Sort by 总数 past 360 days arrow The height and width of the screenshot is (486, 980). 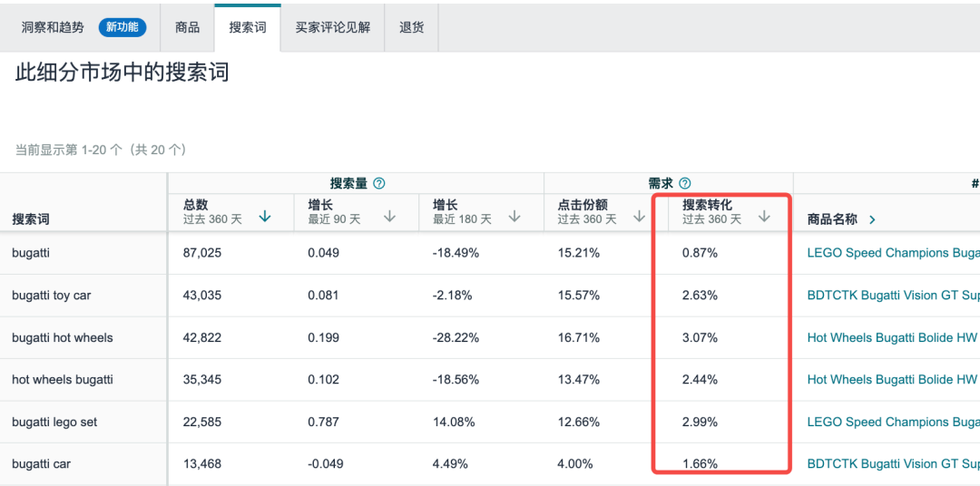pos(264,217)
